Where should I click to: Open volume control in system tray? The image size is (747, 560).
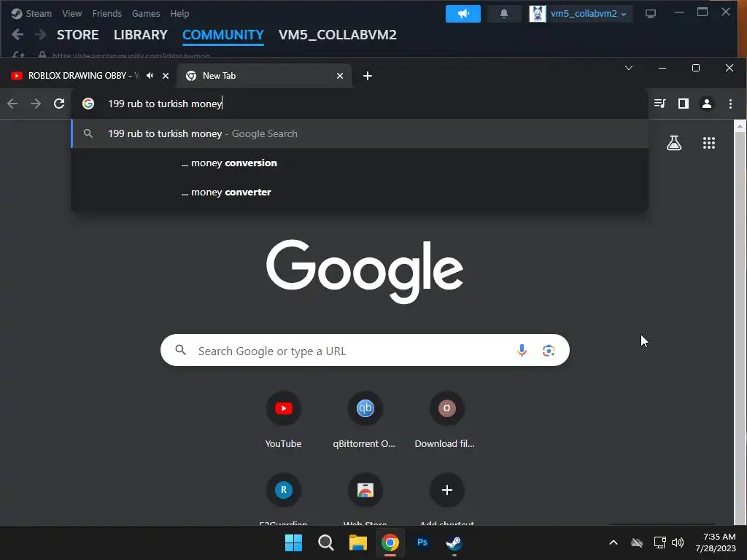[x=678, y=542]
